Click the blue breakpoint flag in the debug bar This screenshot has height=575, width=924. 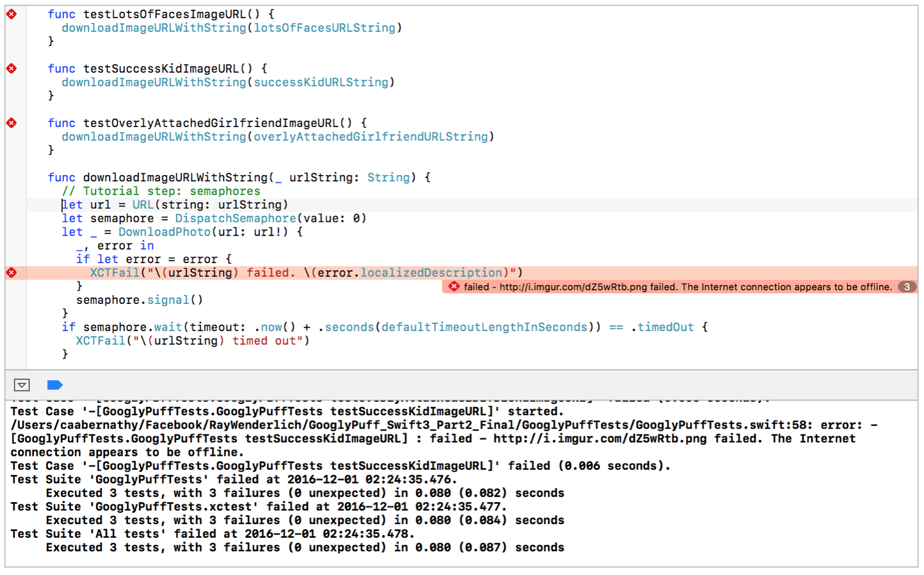pos(55,385)
